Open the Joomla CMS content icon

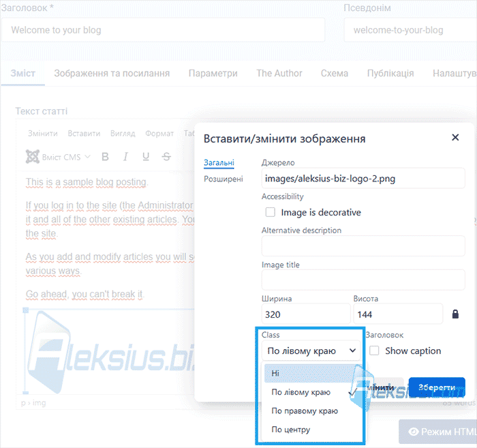pos(32,157)
